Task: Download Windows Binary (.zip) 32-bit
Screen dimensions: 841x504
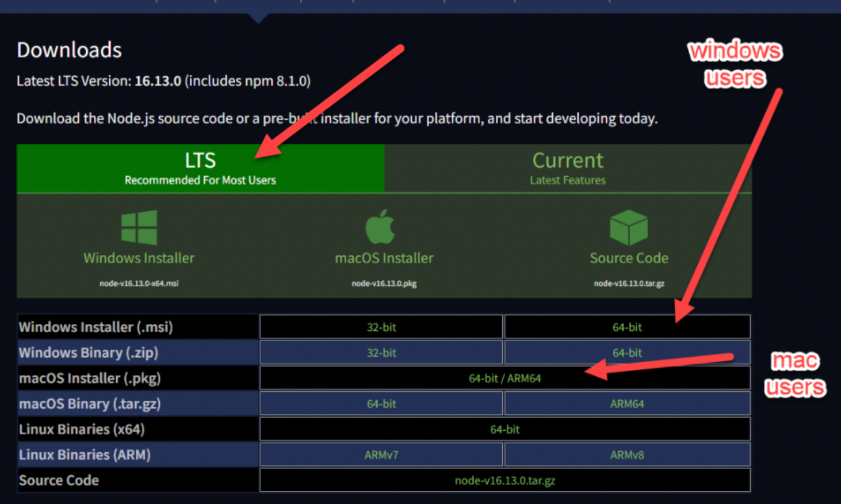Action: coord(381,353)
